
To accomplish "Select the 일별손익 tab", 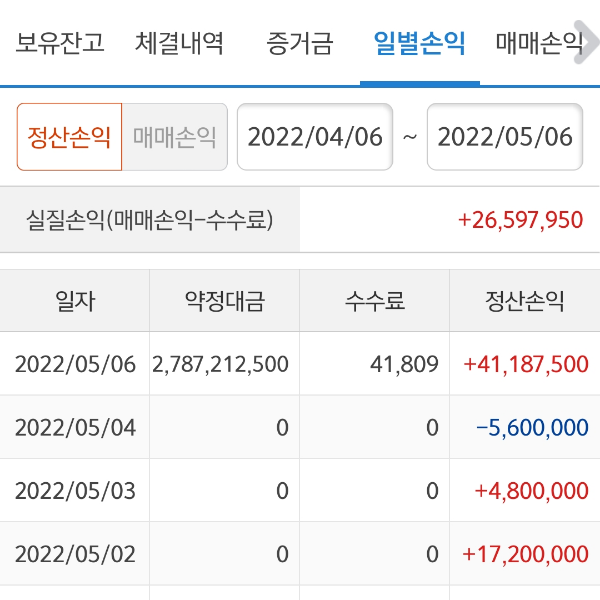I will click(419, 44).
